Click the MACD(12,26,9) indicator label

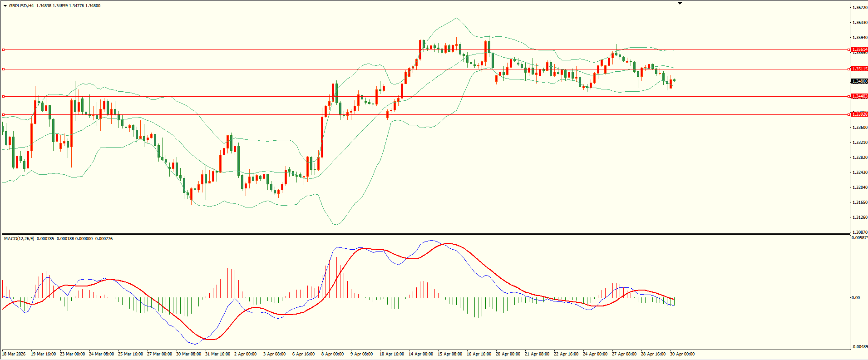[17, 239]
